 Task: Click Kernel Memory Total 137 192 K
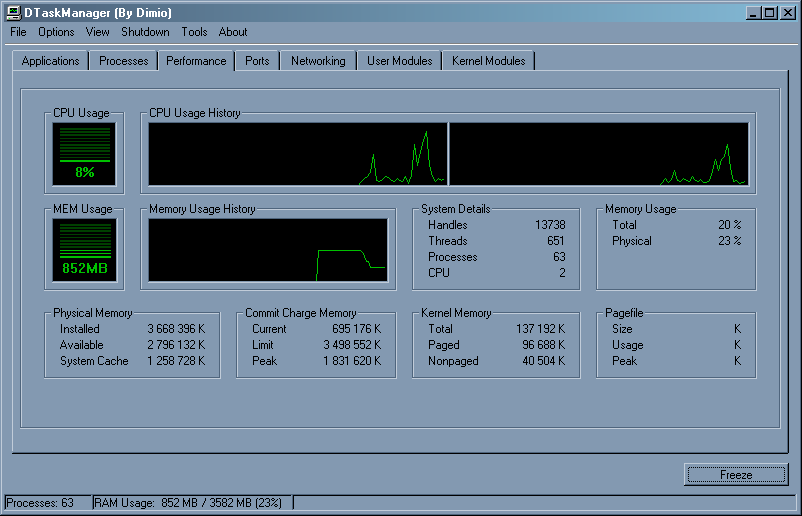pyautogui.click(x=540, y=329)
